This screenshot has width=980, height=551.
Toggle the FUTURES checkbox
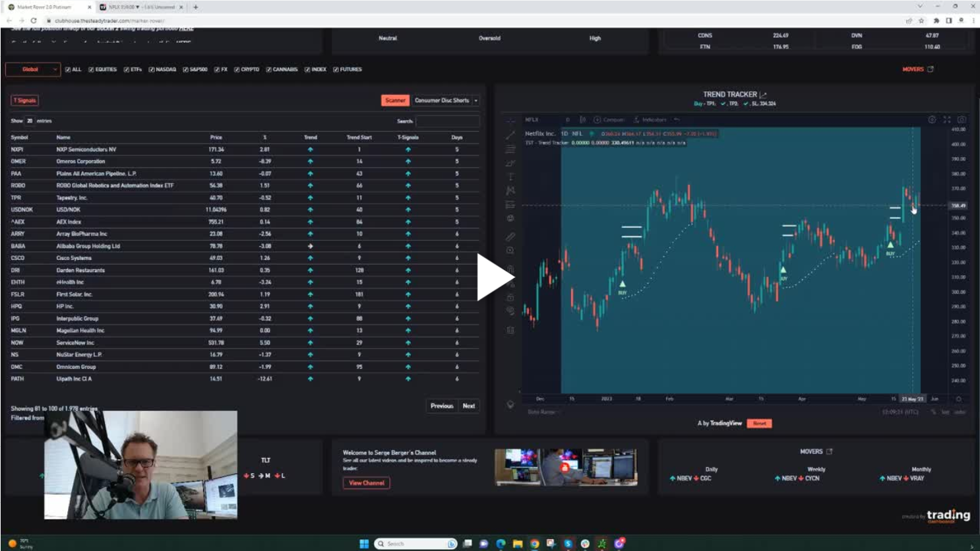tap(336, 69)
